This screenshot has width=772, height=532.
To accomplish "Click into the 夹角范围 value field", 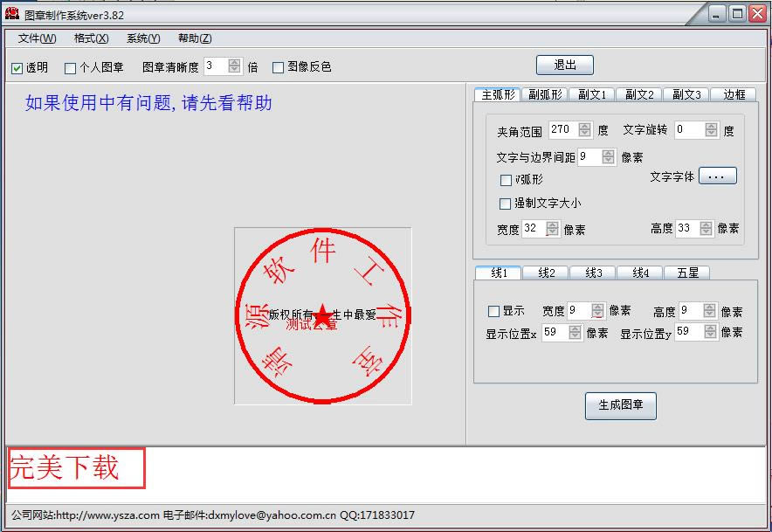I will coord(563,129).
